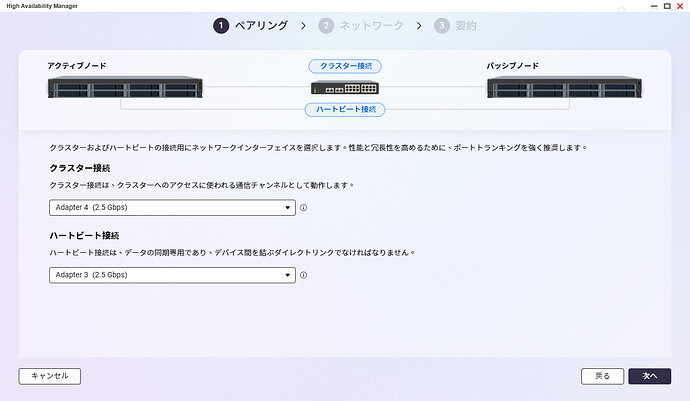Click the アクティブノード label

click(x=77, y=66)
